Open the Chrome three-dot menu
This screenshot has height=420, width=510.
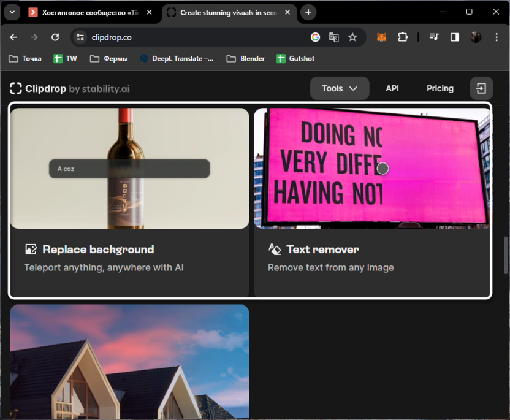pyautogui.click(x=497, y=37)
